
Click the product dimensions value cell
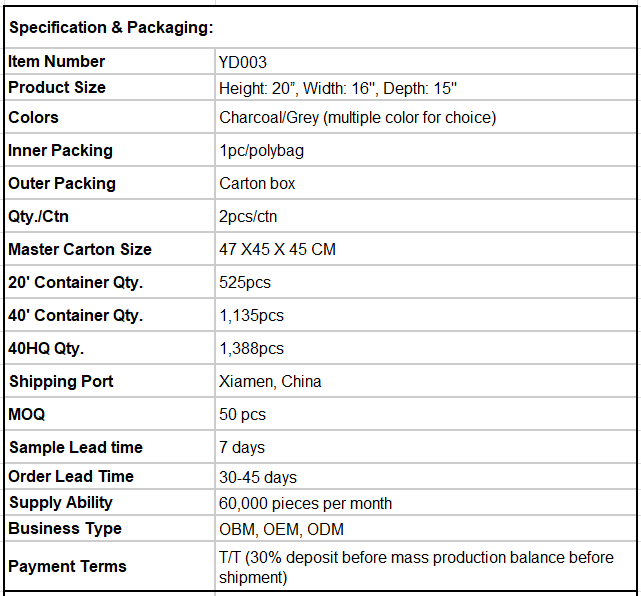(338, 88)
